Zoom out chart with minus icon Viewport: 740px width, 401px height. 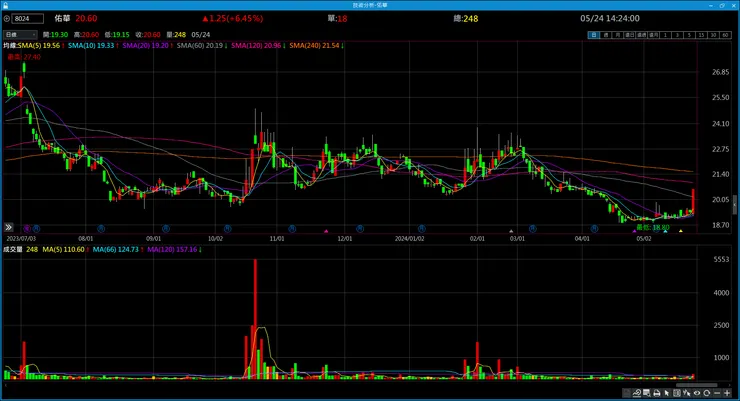point(717,393)
